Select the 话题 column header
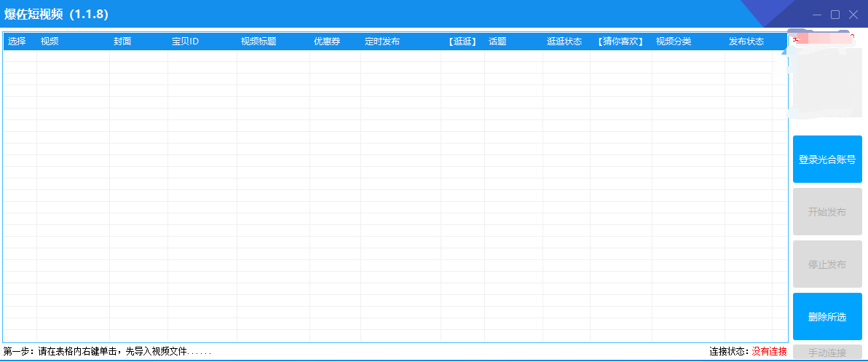The image size is (868, 362). [x=498, y=42]
